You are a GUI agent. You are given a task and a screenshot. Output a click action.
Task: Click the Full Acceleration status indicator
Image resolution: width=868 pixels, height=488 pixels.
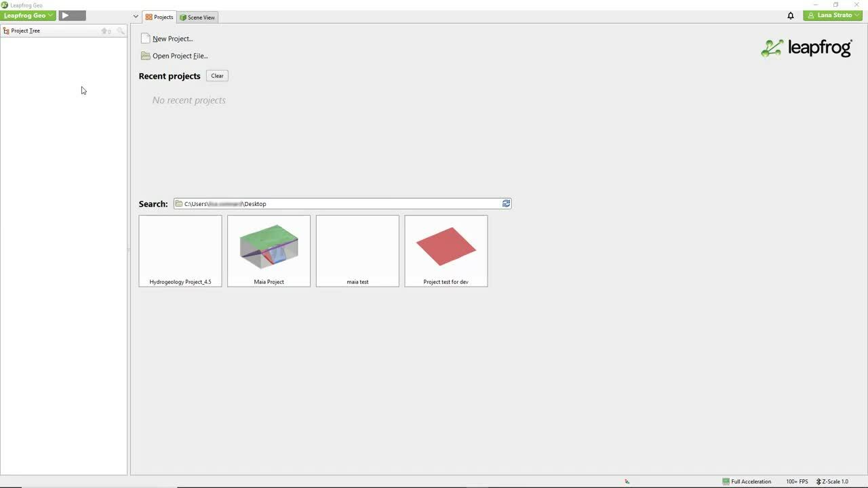click(x=747, y=481)
